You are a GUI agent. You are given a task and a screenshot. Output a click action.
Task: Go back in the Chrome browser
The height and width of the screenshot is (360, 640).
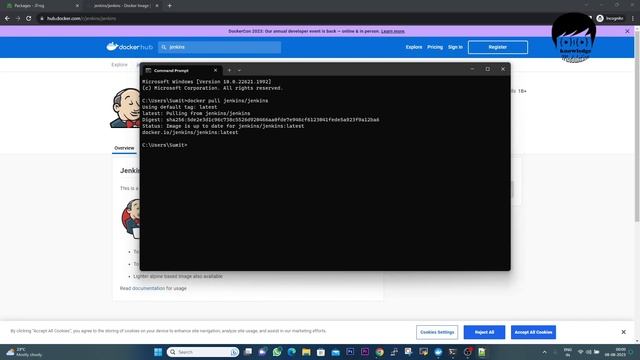click(7, 18)
